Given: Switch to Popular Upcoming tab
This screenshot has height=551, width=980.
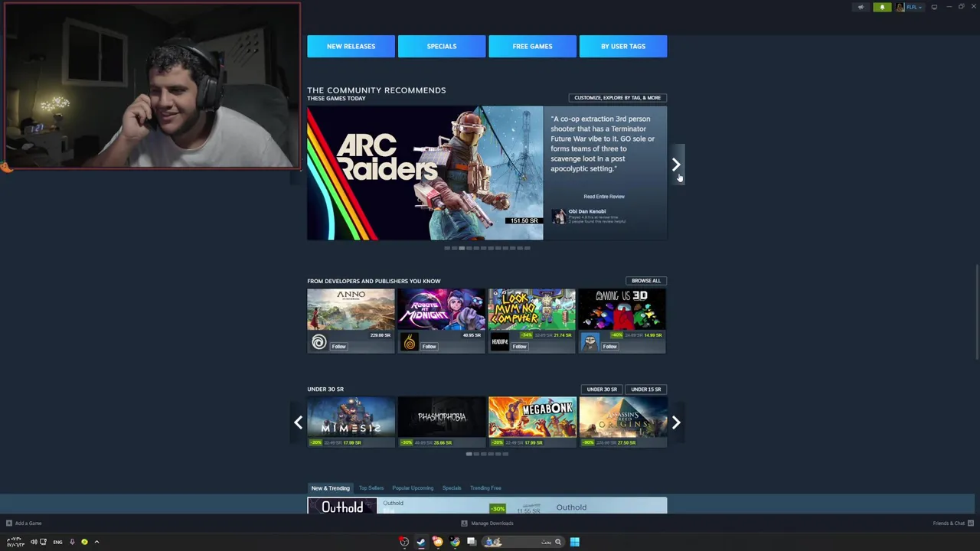Looking at the screenshot, I should [413, 488].
